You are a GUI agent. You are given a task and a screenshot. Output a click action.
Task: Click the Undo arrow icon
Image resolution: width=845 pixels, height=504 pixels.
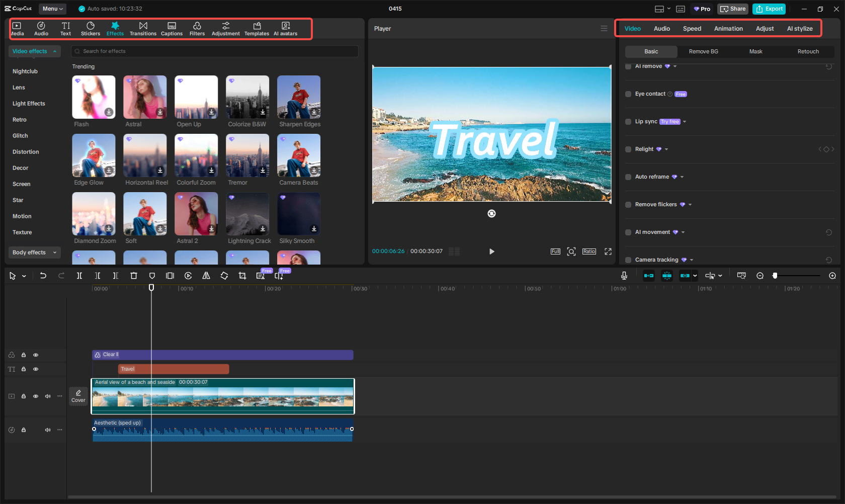pyautogui.click(x=43, y=276)
